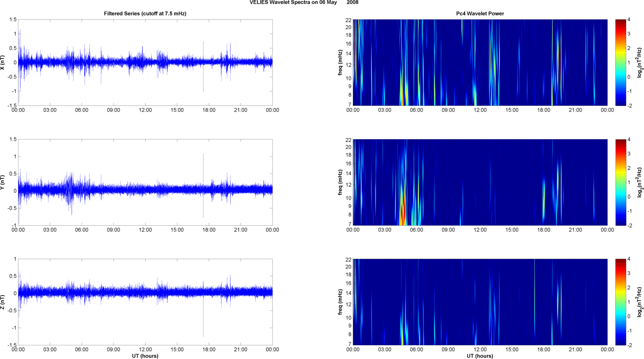Click the 'X (nT)' axis label
This screenshot has width=644, height=359.
tap(3, 62)
